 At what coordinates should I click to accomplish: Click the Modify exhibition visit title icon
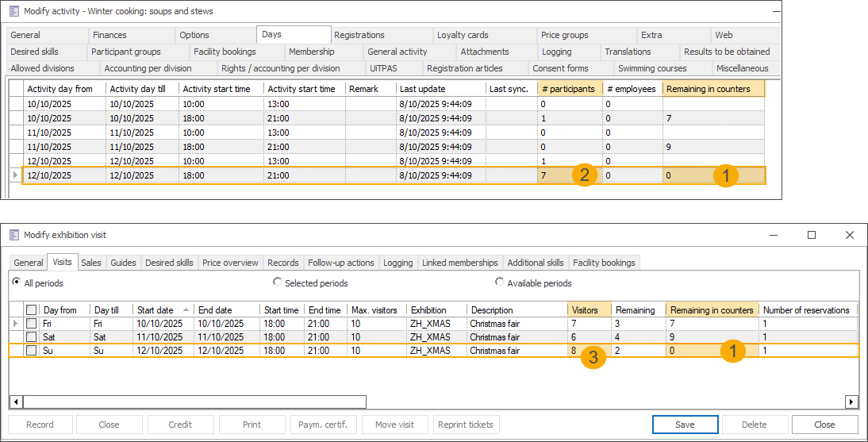(13, 235)
